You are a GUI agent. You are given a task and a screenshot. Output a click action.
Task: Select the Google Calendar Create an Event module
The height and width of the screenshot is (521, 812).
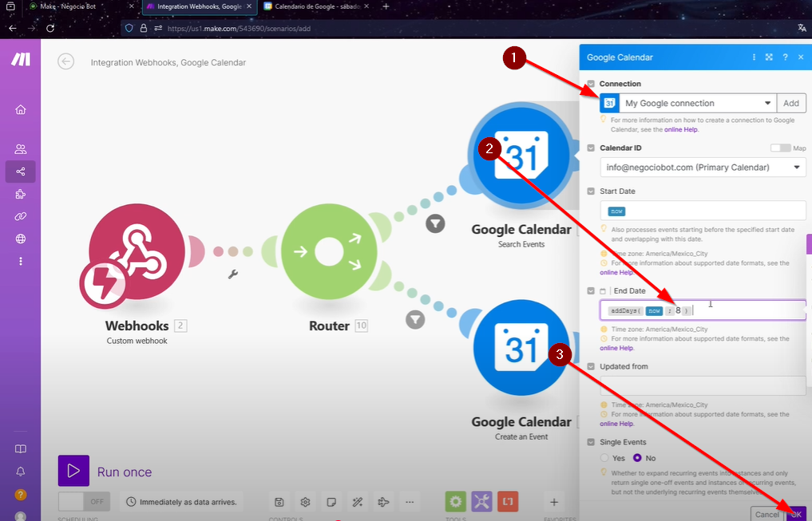[x=521, y=348]
